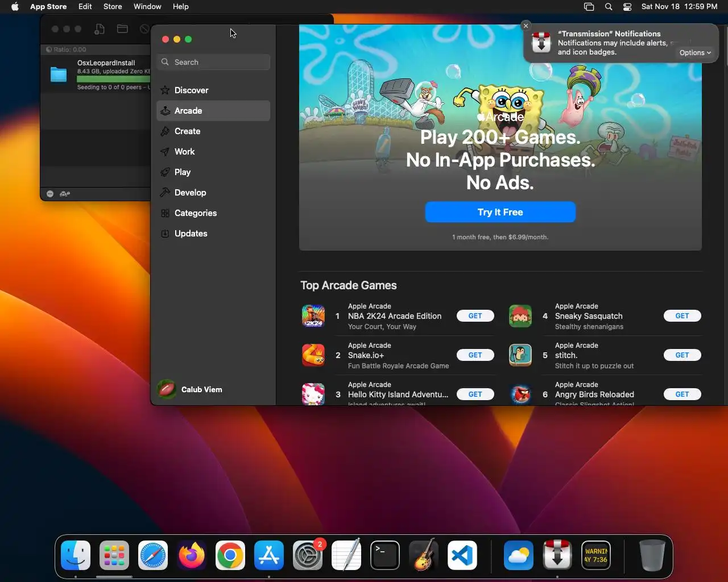Click the Search field in App Store
This screenshot has width=728, height=582.
pyautogui.click(x=213, y=62)
